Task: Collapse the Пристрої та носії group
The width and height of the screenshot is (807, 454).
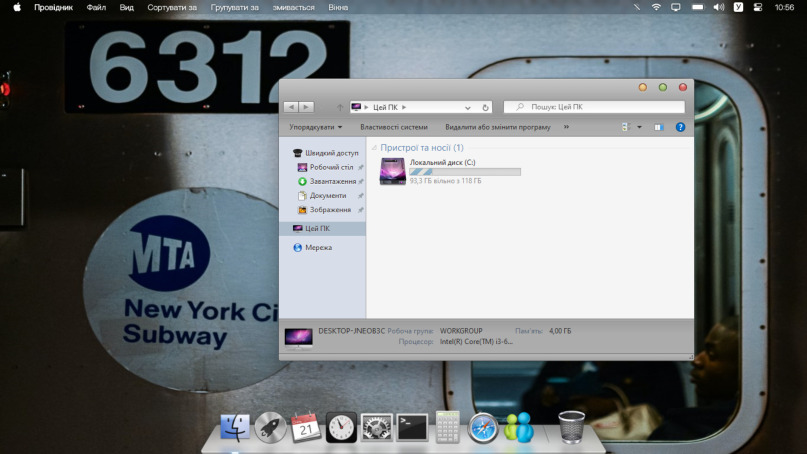Action: 374,148
